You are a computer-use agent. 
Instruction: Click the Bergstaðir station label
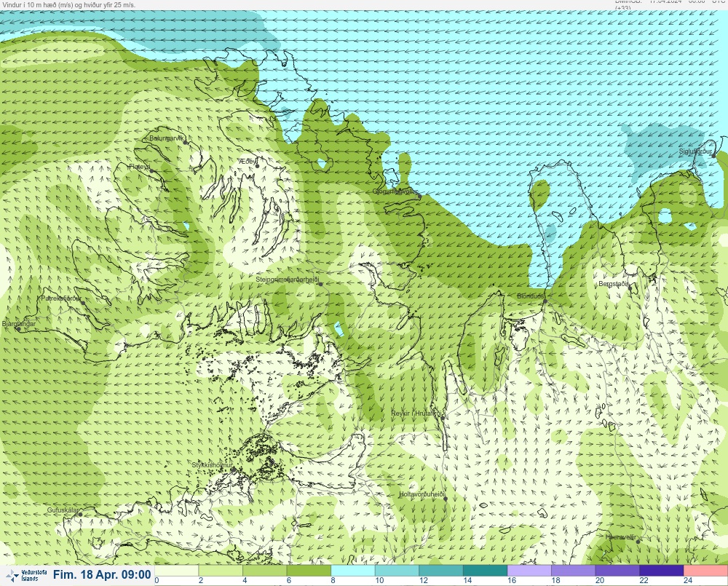point(613,284)
